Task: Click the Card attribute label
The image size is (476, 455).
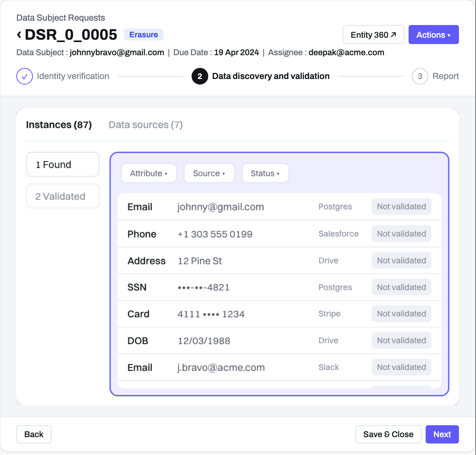Action: click(x=138, y=314)
